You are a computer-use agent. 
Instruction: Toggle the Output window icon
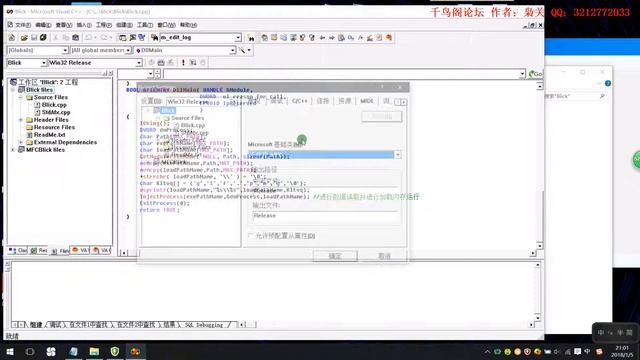tap(132, 38)
